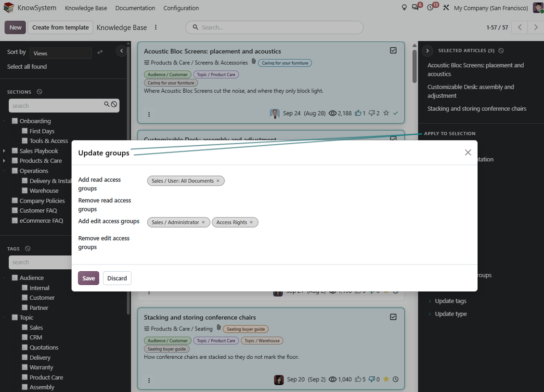Open the Documentation menu
The image size is (544, 392).
point(135,8)
